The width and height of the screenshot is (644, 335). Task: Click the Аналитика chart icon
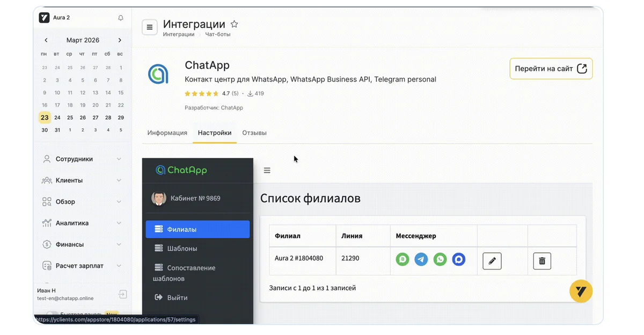(x=47, y=223)
